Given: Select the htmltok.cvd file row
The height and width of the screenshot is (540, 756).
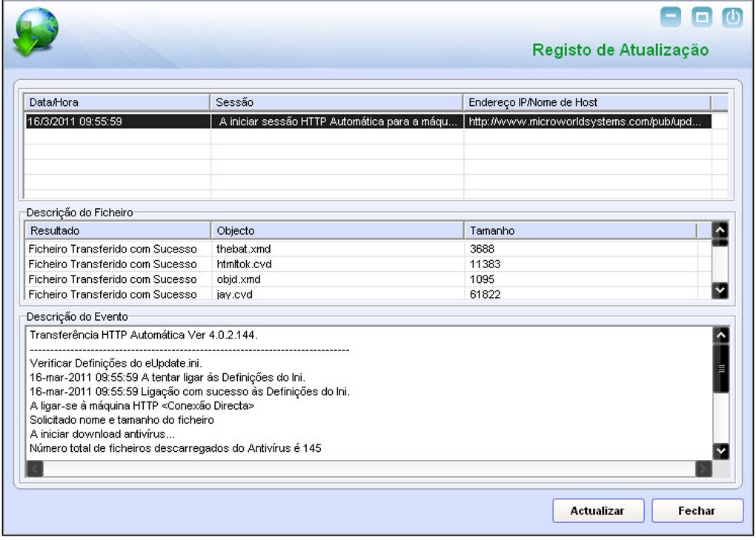Looking at the screenshot, I should [x=368, y=264].
